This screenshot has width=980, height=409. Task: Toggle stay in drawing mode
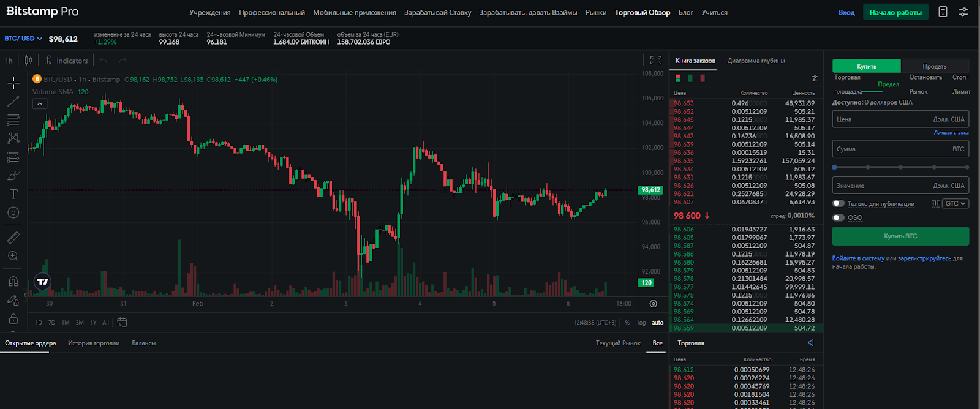(x=13, y=300)
